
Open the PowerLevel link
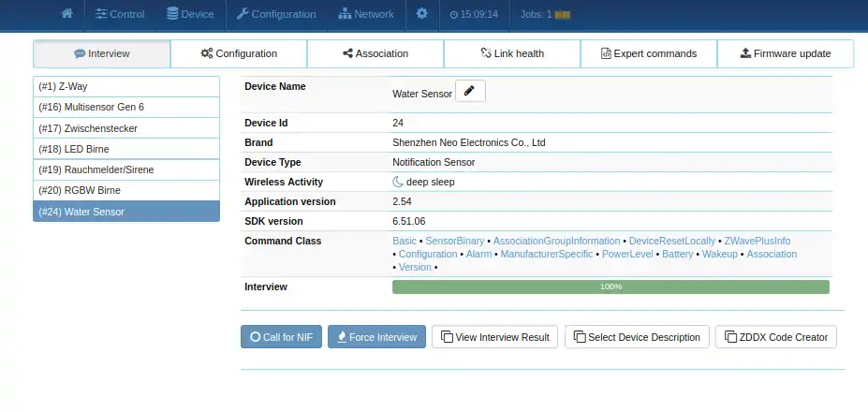pos(627,254)
